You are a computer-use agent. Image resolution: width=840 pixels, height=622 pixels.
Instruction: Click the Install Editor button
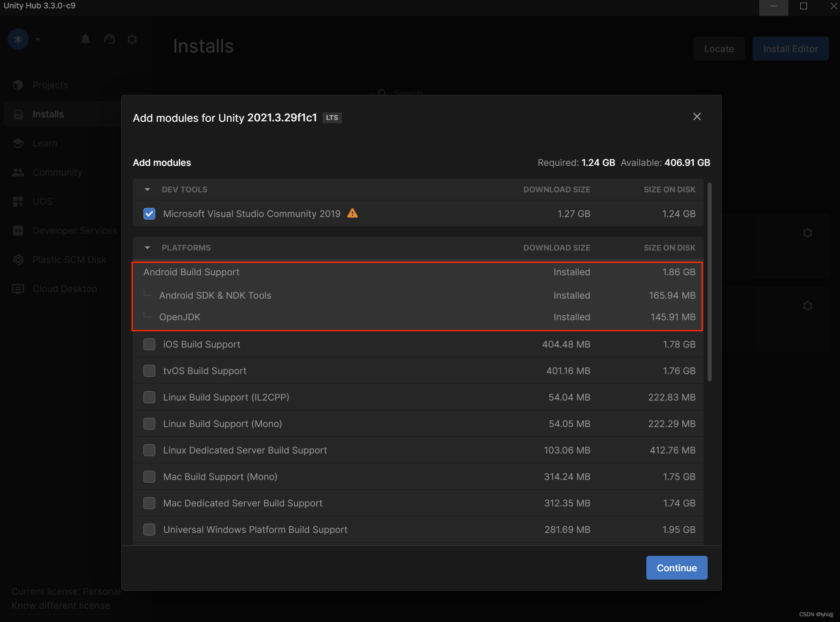pyautogui.click(x=791, y=49)
